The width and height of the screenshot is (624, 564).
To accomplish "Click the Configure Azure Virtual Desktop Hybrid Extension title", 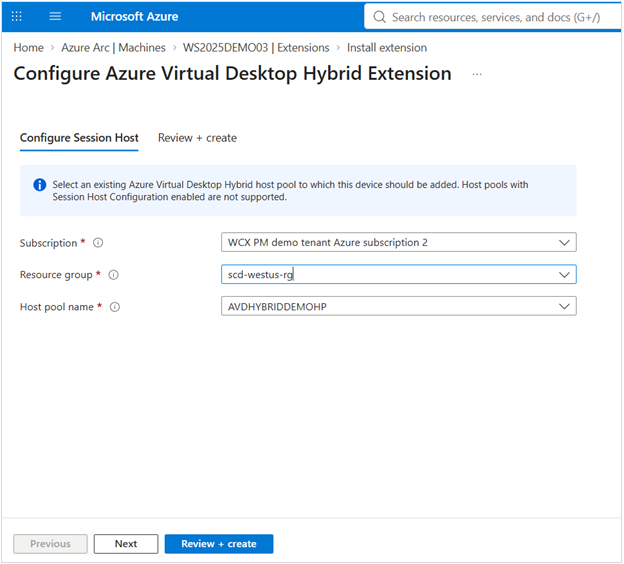I will (x=232, y=74).
